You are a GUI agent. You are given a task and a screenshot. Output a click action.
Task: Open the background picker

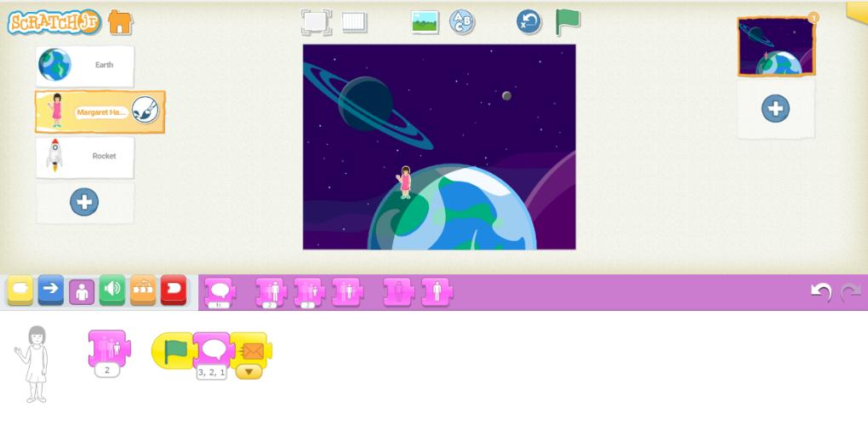tap(425, 23)
